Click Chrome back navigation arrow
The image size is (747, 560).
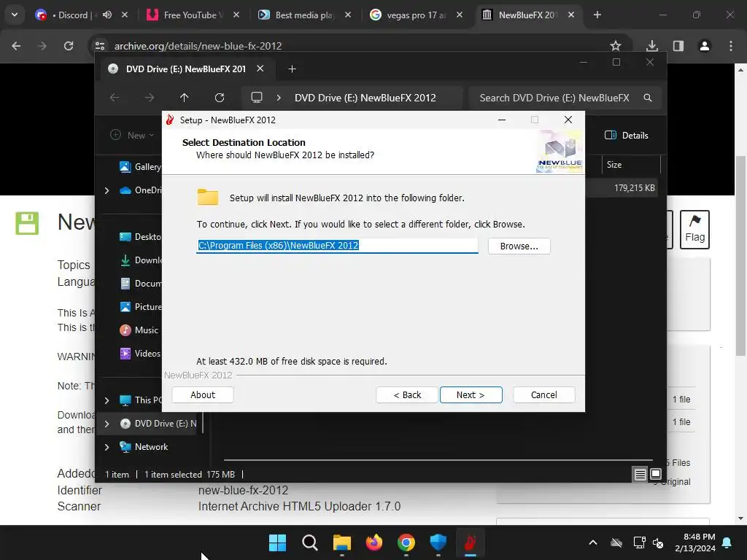(x=16, y=46)
